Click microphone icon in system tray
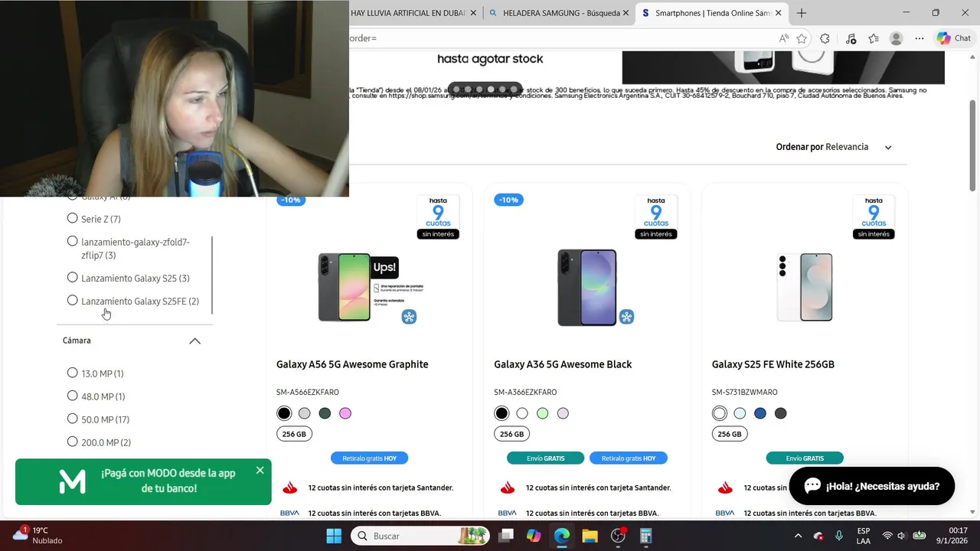Image resolution: width=980 pixels, height=551 pixels. click(x=839, y=536)
